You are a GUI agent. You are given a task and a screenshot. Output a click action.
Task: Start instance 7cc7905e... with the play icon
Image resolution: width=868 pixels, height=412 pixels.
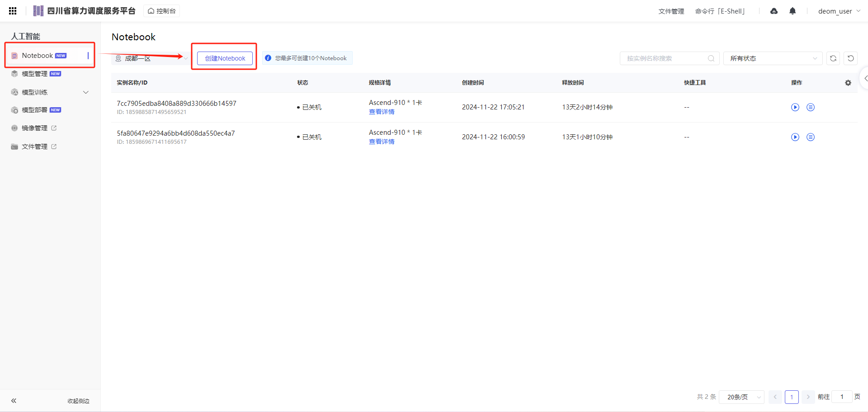tap(795, 107)
